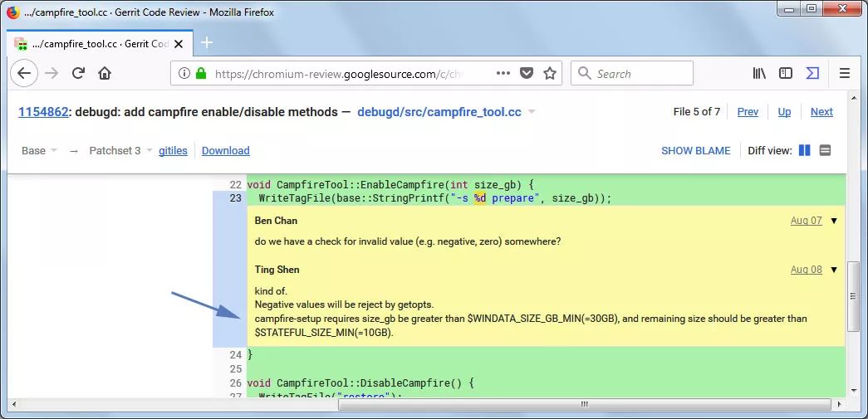The height and width of the screenshot is (419, 868).
Task: Click horizontal scrollbar left arrow
Action: pos(12,405)
